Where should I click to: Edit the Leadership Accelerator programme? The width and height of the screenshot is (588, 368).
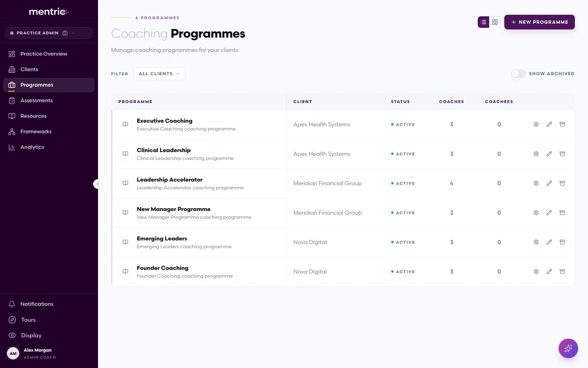coord(549,183)
